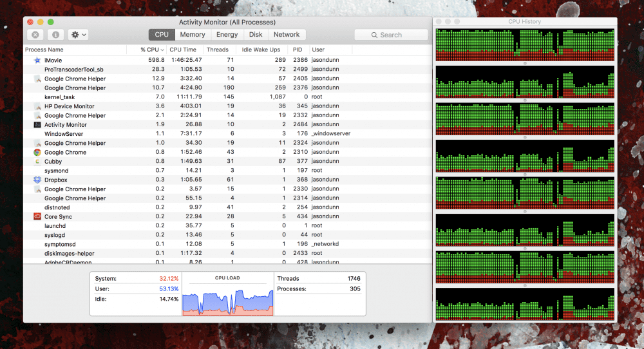Select the ProTranscoderTool_sb process row

pyautogui.click(x=227, y=70)
